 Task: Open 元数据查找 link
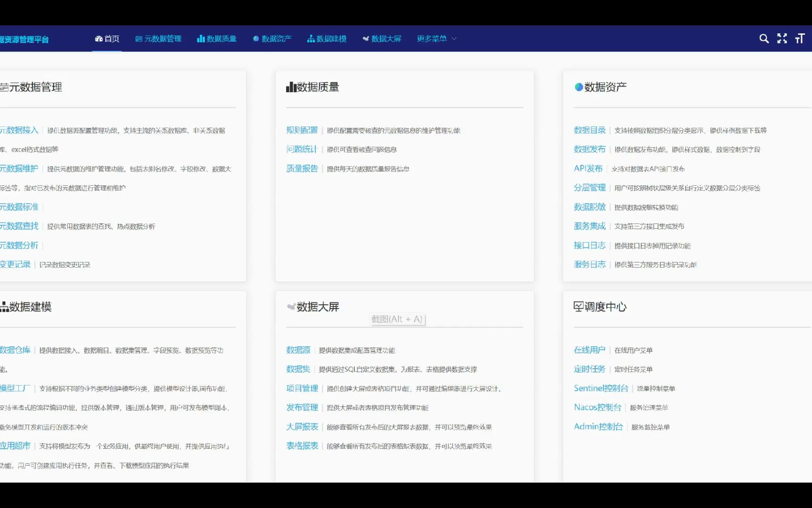pos(19,226)
